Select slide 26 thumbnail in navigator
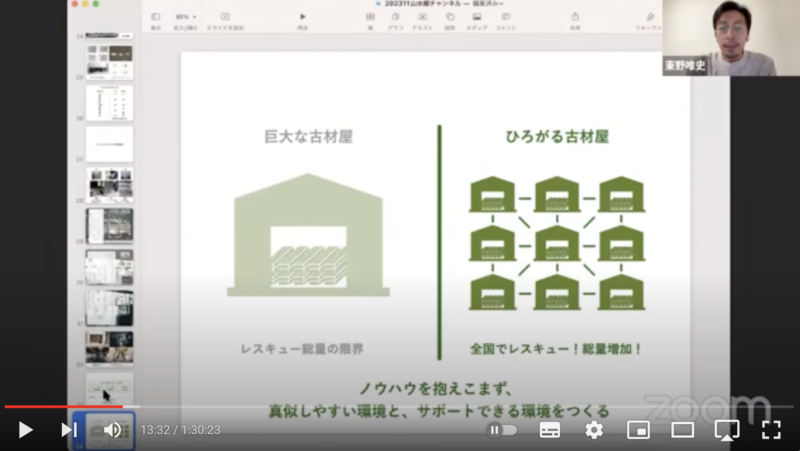This screenshot has width=800, height=451. (109, 102)
